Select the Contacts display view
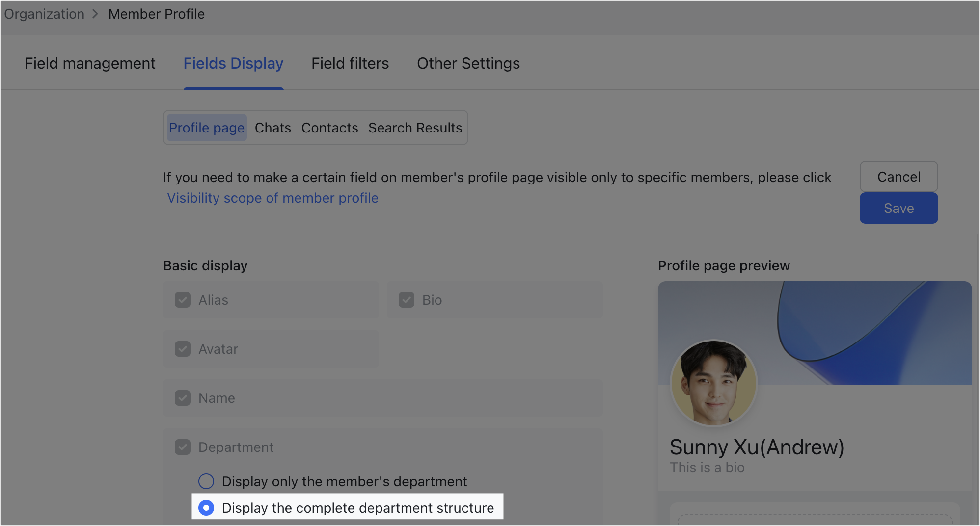980x526 pixels. coord(329,128)
